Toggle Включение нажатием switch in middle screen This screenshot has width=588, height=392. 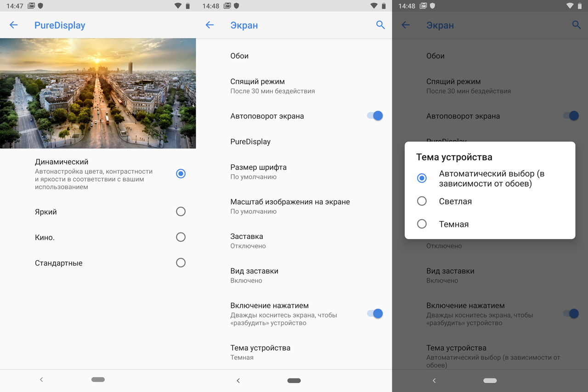[x=375, y=313]
